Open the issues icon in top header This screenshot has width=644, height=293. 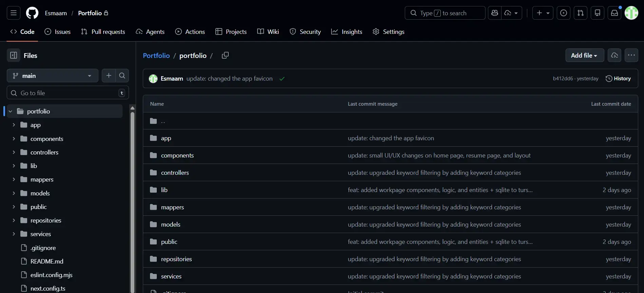563,13
